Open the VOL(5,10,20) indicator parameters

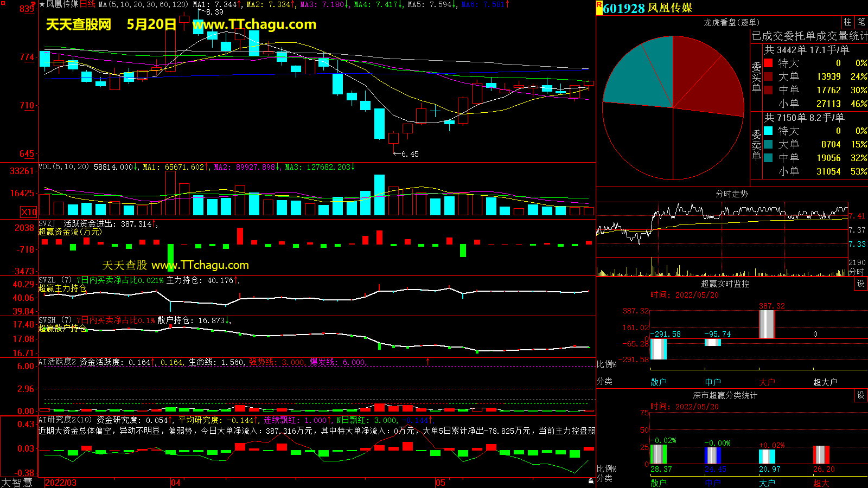click(63, 167)
